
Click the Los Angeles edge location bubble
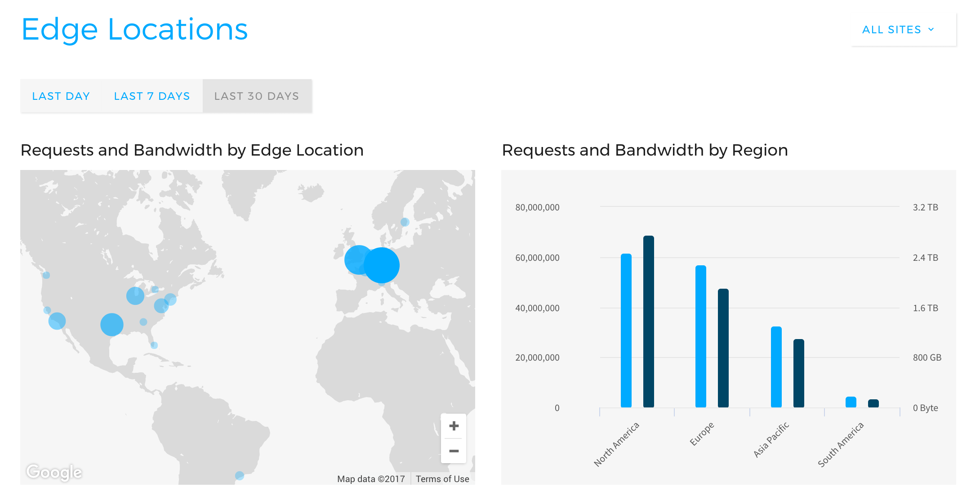57,321
